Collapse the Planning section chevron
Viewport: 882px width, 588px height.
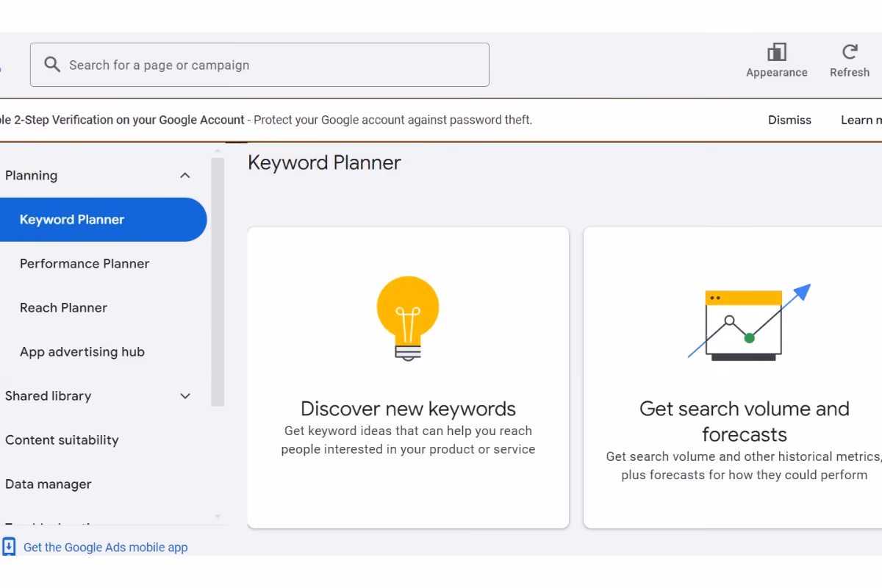[x=185, y=175]
